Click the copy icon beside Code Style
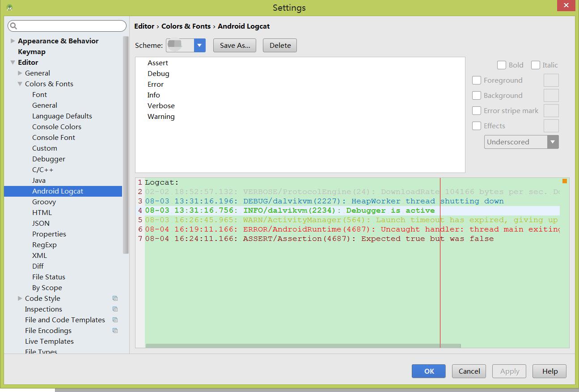 tap(115, 299)
